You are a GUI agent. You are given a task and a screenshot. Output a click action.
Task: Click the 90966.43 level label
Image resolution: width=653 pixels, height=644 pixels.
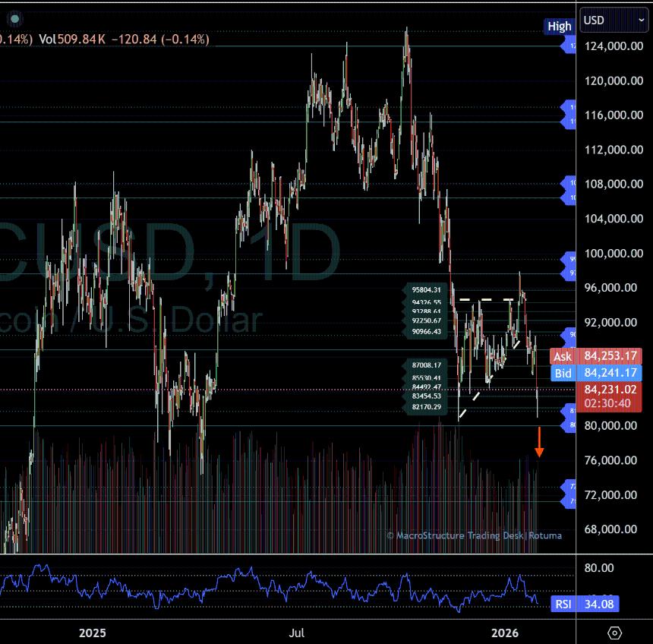(427, 332)
